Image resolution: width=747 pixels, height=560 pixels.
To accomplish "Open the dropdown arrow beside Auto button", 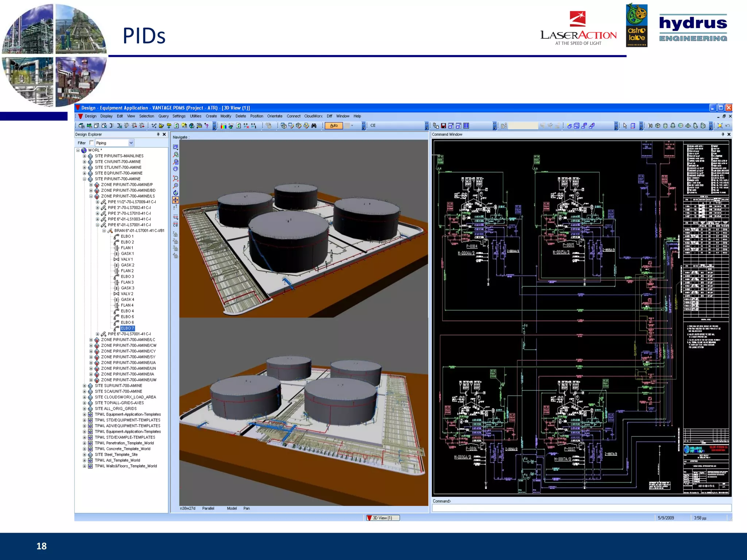I will pos(352,126).
